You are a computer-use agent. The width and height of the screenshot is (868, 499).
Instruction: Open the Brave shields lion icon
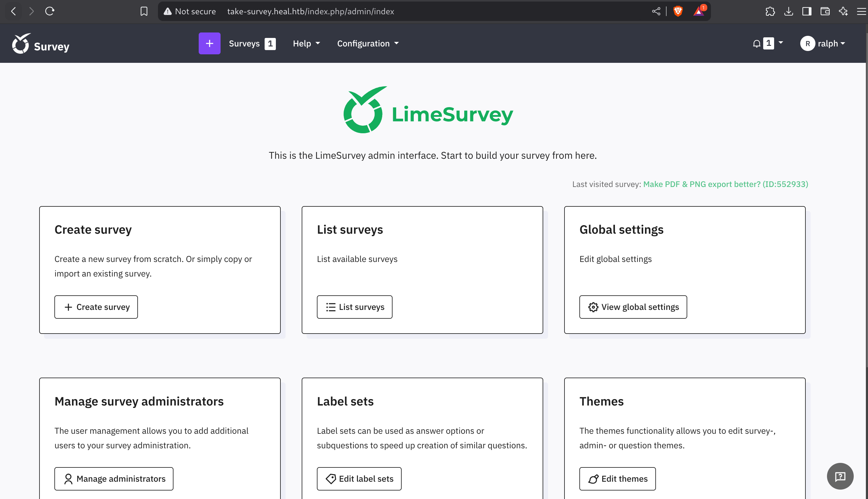click(x=678, y=11)
